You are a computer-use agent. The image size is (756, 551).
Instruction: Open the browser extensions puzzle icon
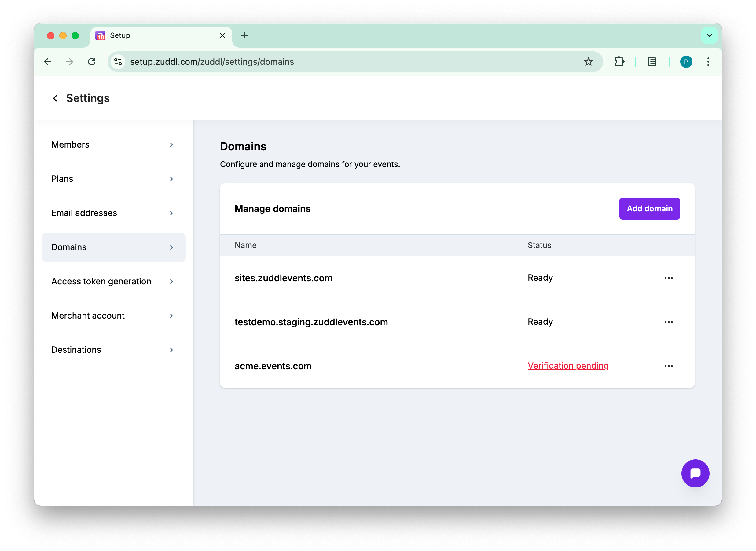[619, 62]
